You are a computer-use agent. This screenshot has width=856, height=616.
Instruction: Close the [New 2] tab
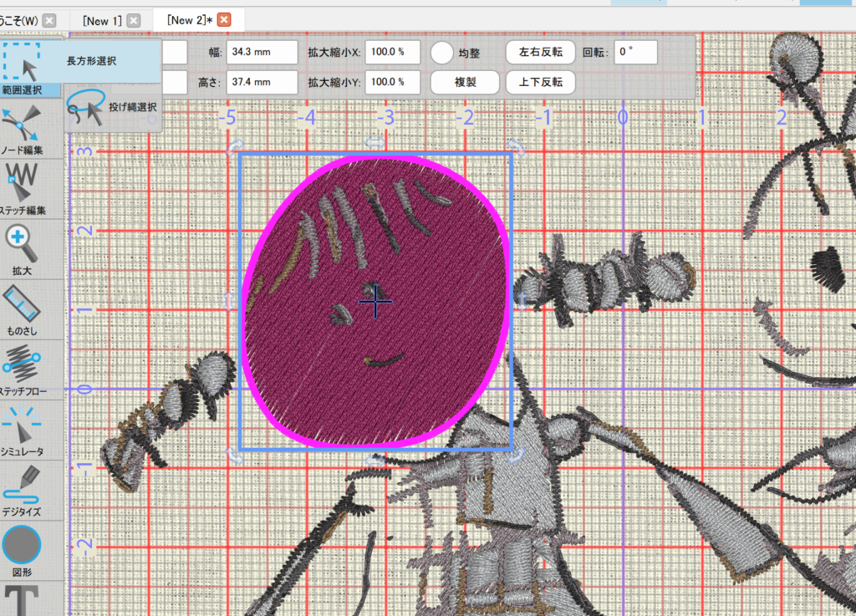click(224, 19)
